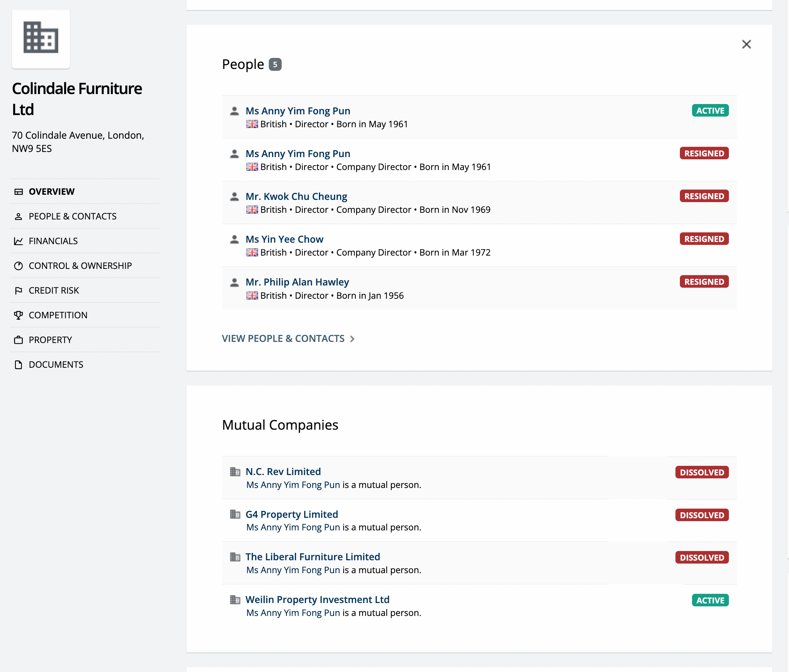789x672 pixels.
Task: Click UK flag in Yin Yee Chow row
Action: pyautogui.click(x=252, y=253)
